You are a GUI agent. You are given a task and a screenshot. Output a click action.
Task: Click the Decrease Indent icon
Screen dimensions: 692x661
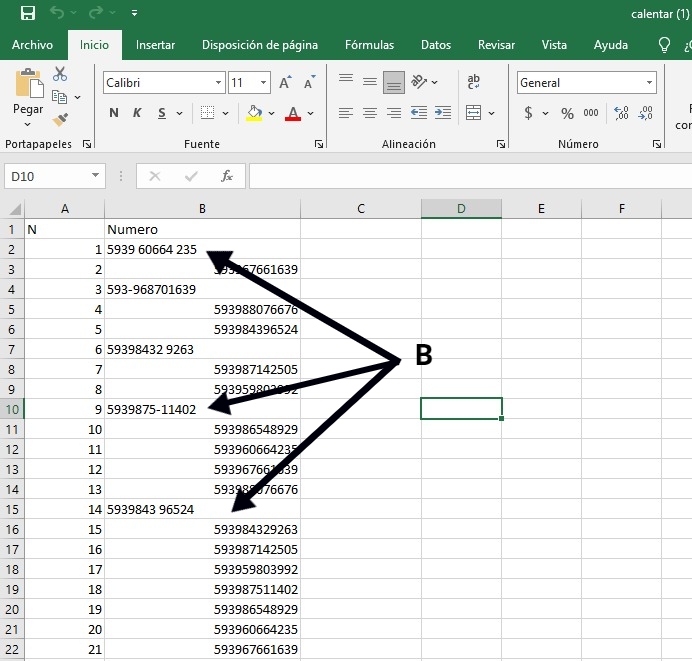point(418,113)
